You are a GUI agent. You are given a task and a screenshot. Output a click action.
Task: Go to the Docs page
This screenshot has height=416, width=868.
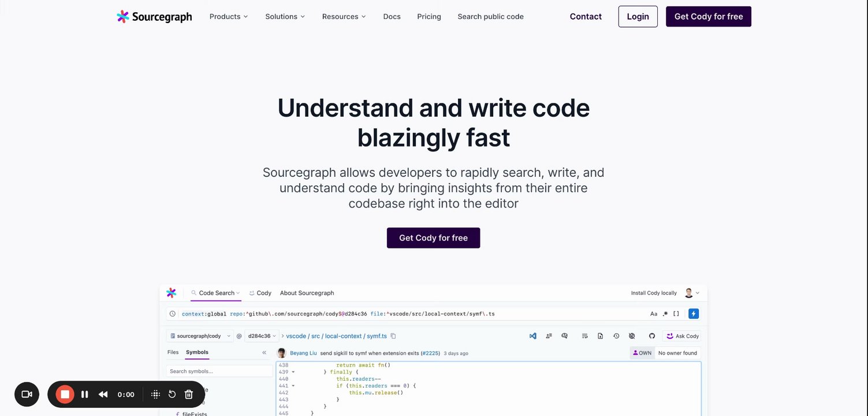(392, 17)
